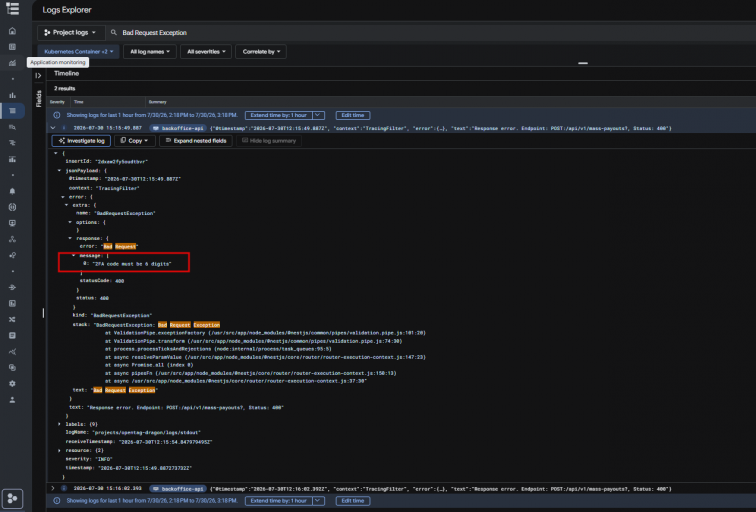The height and width of the screenshot is (512, 756).
Task: Click the Severity column header
Action: [x=57, y=102]
